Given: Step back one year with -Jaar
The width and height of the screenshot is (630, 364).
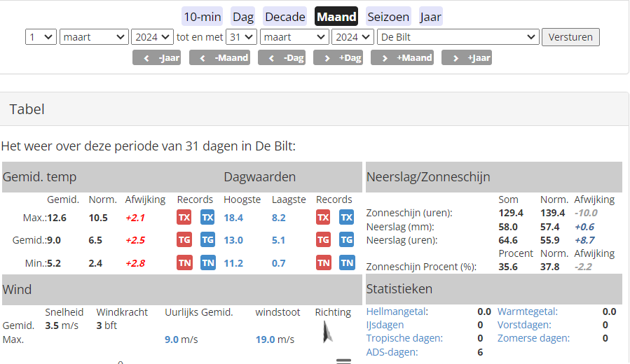Looking at the screenshot, I should tap(156, 57).
